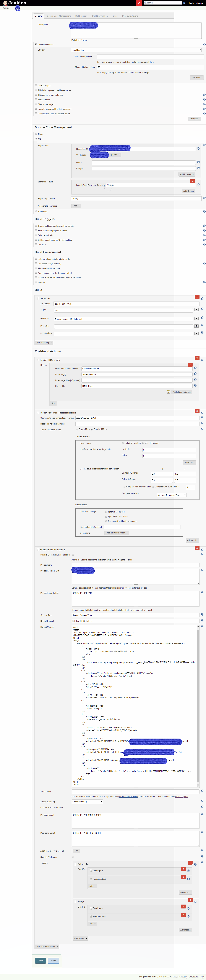Open the Strategy Log Rotation dropdown
Viewport: 206px width, 980px height.
tap(136, 50)
